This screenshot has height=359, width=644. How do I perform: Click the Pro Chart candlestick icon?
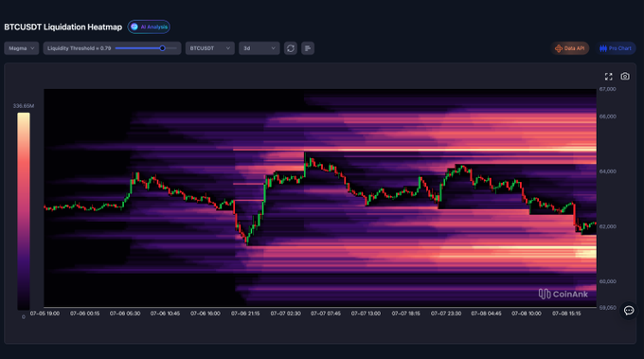click(x=603, y=48)
